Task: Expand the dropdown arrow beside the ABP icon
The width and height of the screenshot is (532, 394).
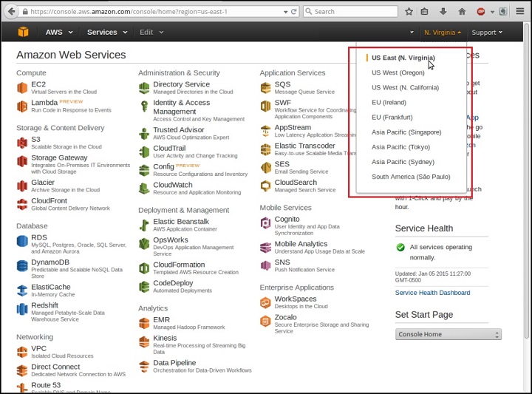Action: click(492, 12)
